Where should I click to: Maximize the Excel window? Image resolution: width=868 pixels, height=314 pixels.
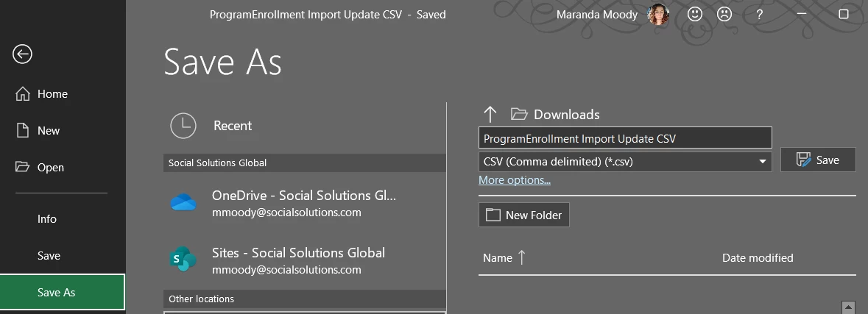844,15
